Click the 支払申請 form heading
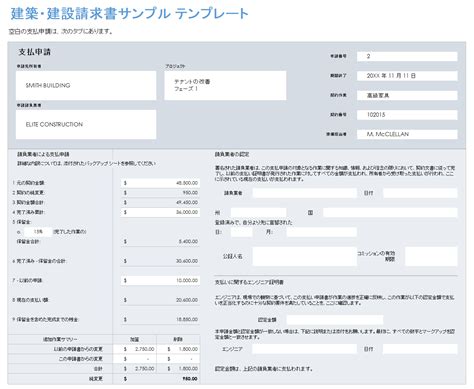The image size is (474, 389). coord(35,52)
